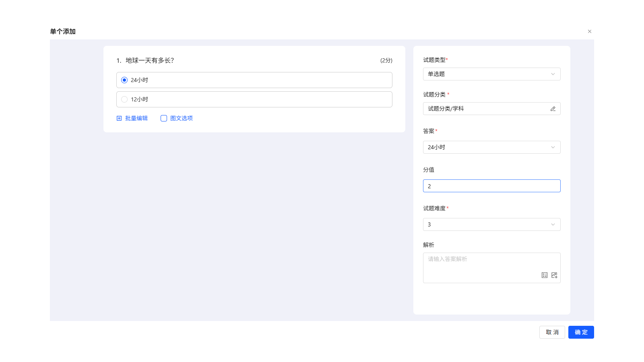Open 批量编辑 batch edit link
The height and width of the screenshot is (362, 644).
click(136, 118)
